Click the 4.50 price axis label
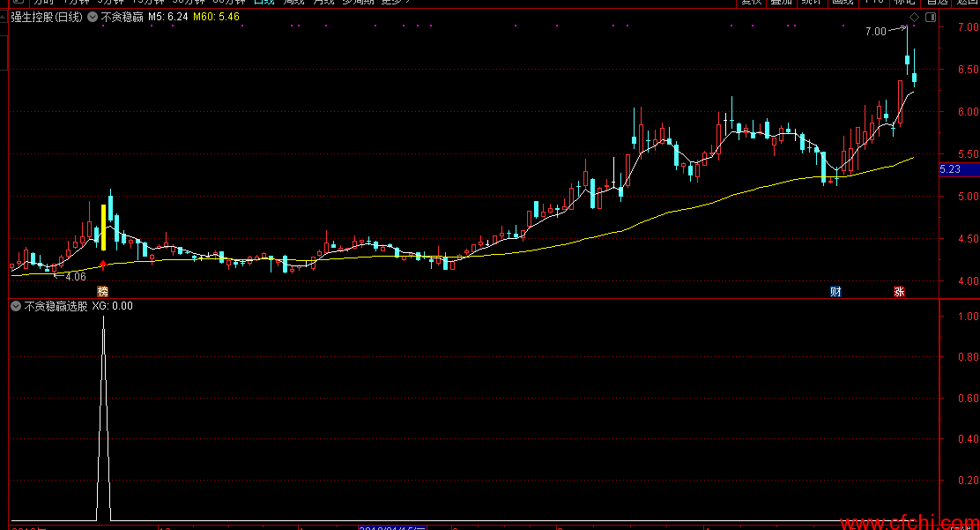Viewport: 980px width, 530px height. [x=969, y=239]
